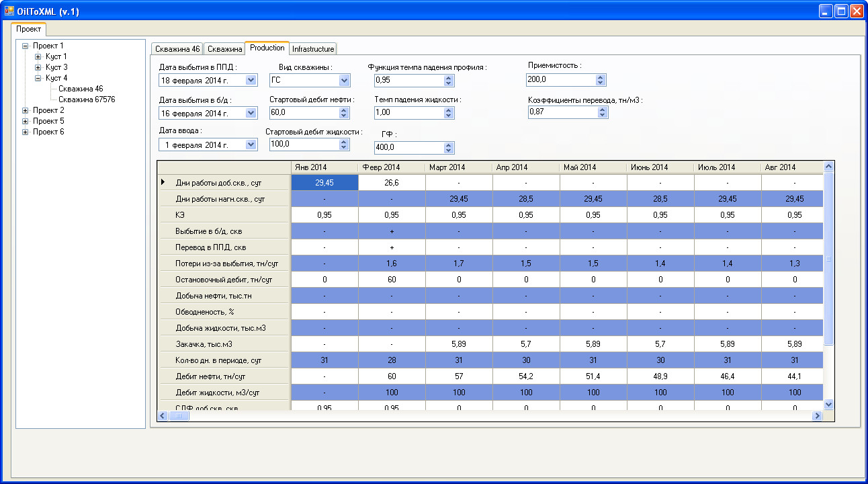Open the Дата ввода date dropdown
This screenshot has width=868, height=484.
click(x=251, y=145)
